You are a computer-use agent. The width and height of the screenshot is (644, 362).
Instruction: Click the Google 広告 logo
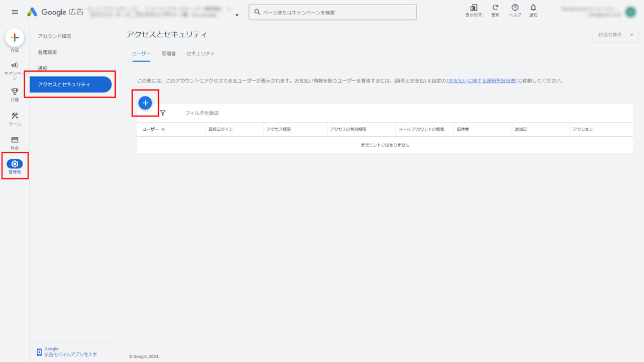pyautogui.click(x=56, y=12)
